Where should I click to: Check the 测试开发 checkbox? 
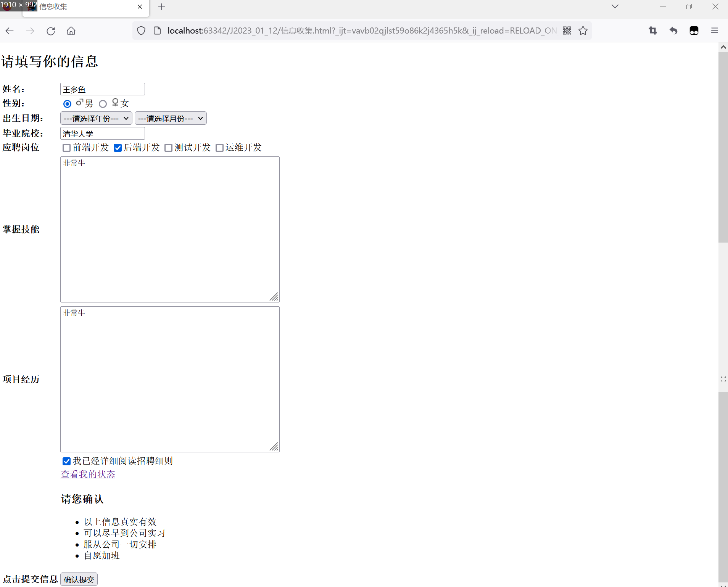pos(168,148)
